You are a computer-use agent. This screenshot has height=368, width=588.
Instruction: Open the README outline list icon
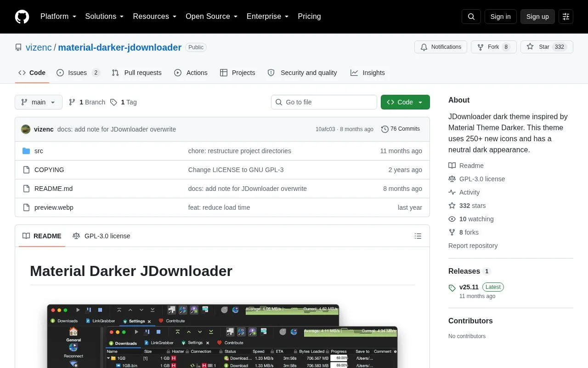tap(418, 236)
